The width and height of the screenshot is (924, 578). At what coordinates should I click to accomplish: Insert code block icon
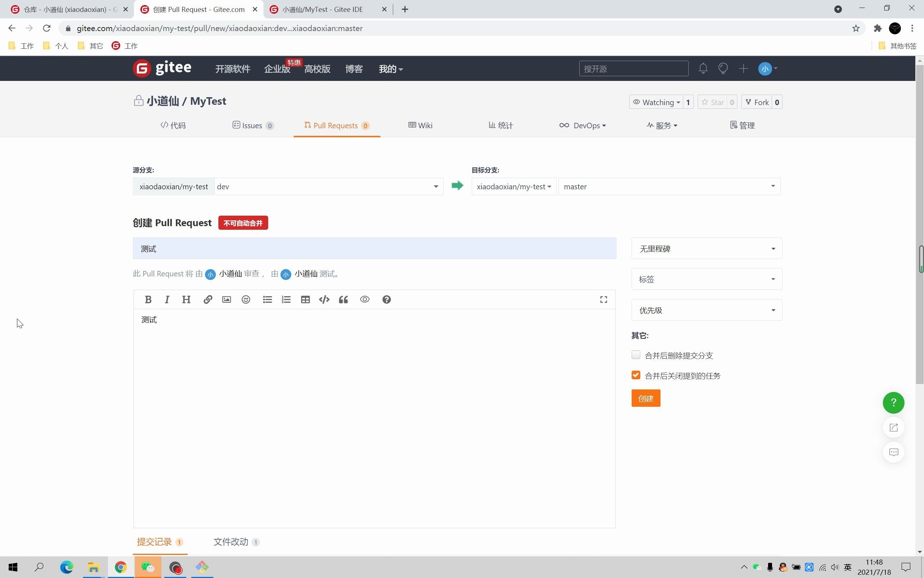(x=324, y=300)
